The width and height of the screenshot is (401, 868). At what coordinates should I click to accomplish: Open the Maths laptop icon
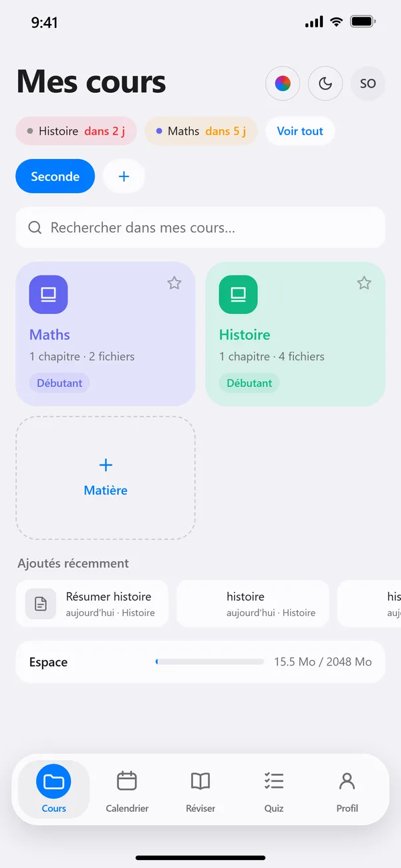(48, 295)
